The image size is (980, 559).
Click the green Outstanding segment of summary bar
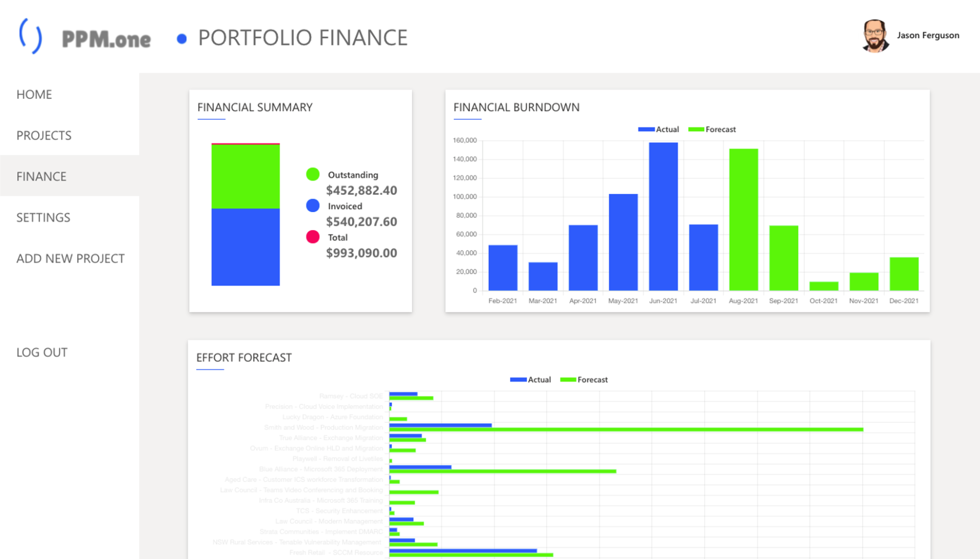(x=246, y=176)
